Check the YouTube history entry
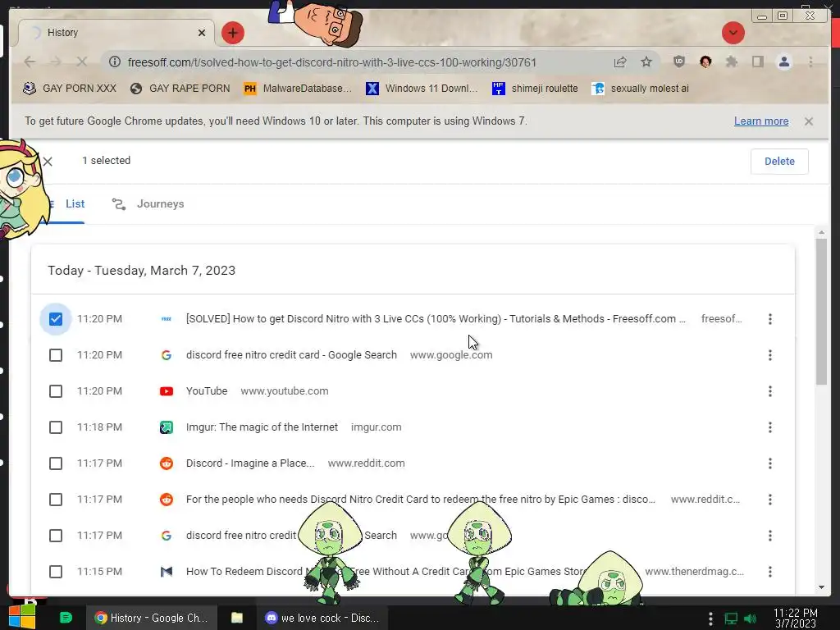 [x=56, y=391]
